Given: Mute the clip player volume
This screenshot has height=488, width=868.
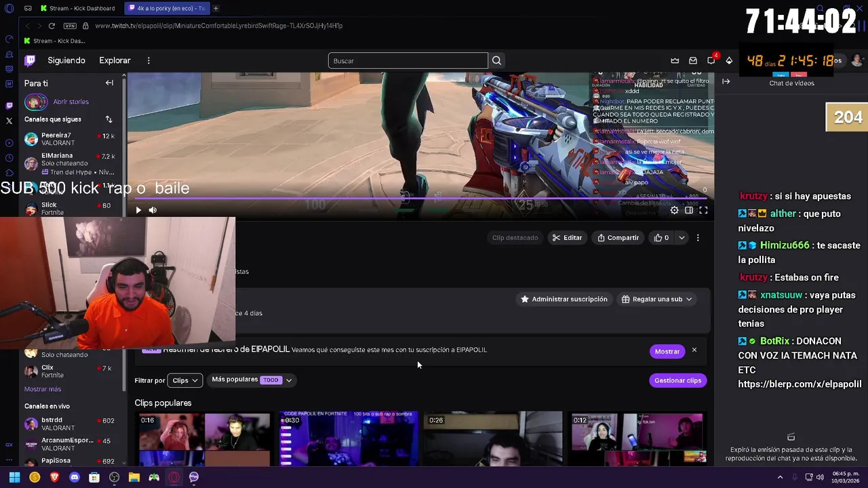Looking at the screenshot, I should point(153,210).
